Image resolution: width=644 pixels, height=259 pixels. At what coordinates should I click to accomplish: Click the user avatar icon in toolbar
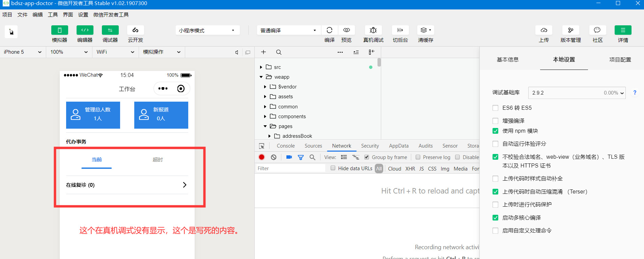11,32
